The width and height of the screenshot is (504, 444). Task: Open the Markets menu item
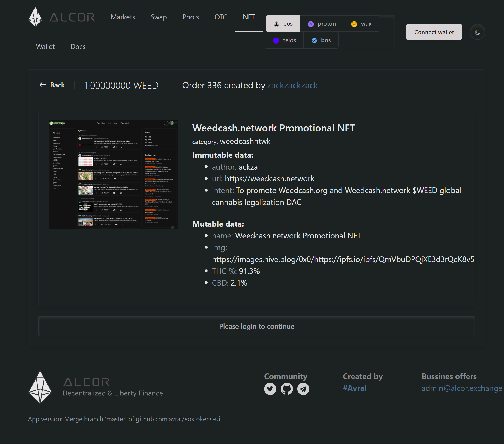[x=123, y=17]
